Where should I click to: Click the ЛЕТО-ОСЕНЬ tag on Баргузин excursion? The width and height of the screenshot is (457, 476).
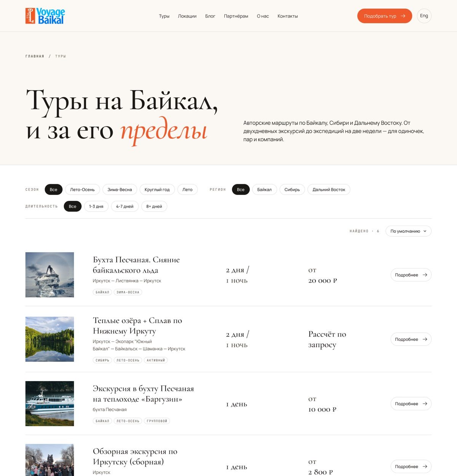(128, 421)
